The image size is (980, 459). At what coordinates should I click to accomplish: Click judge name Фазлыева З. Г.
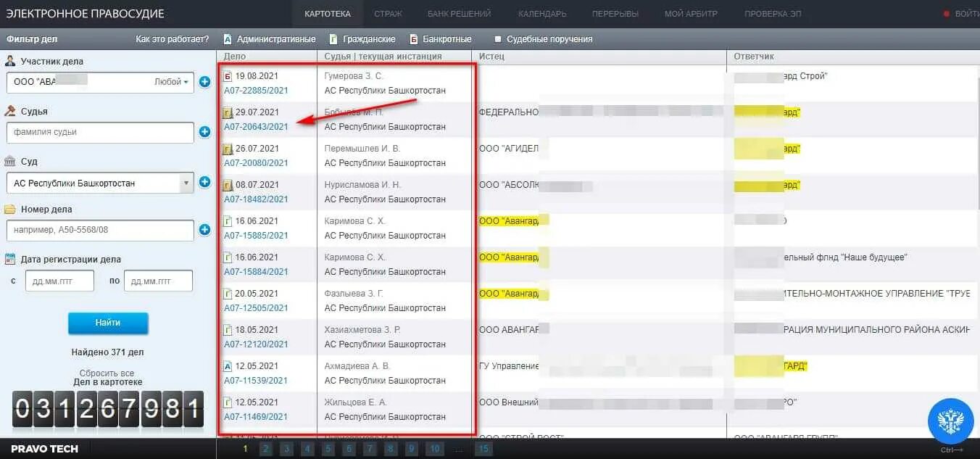[x=354, y=294]
